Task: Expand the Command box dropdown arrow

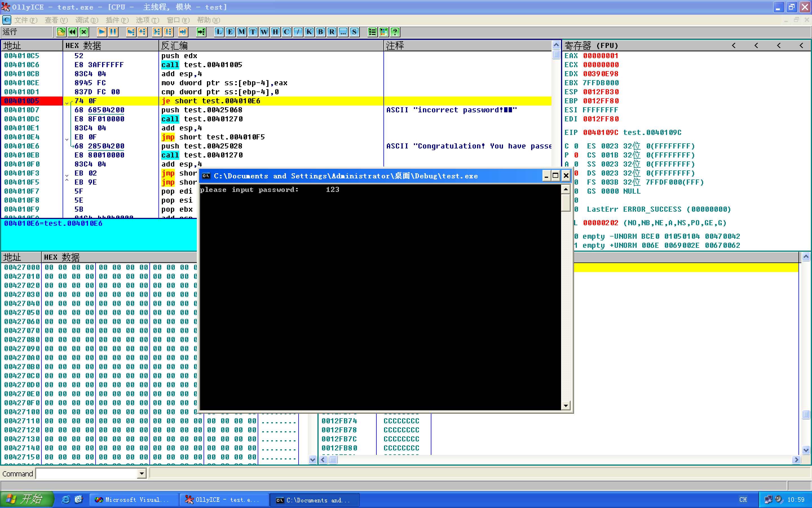Action: click(142, 474)
